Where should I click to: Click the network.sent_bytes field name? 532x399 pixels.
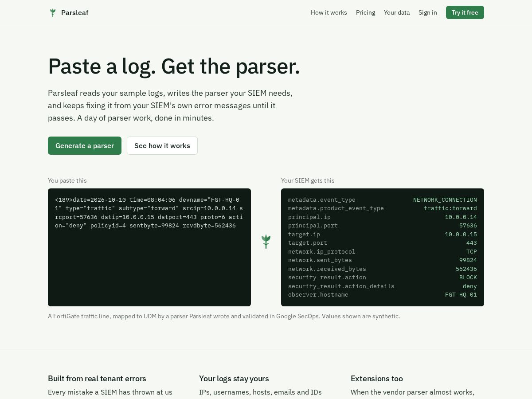[x=320, y=260]
